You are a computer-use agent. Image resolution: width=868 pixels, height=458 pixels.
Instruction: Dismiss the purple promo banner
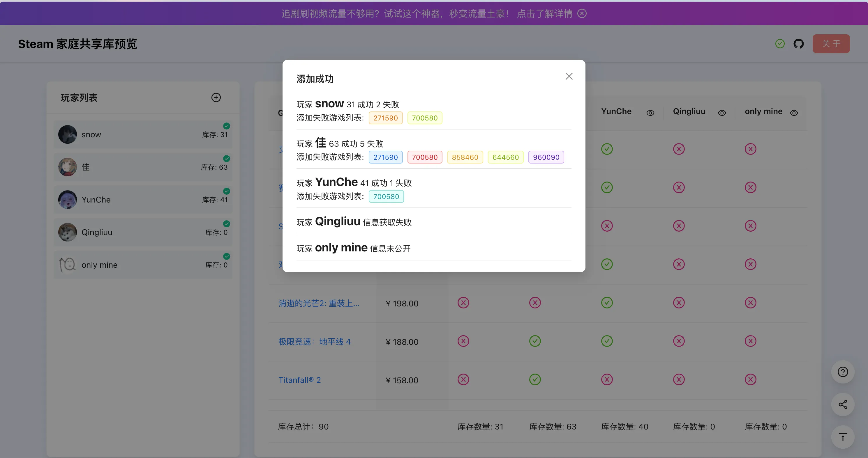pyautogui.click(x=582, y=13)
